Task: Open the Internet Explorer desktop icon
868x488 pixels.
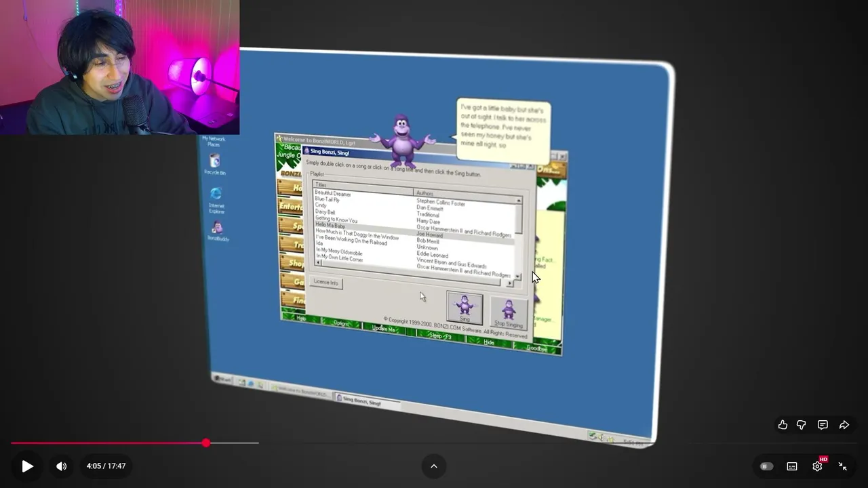Action: tap(216, 200)
